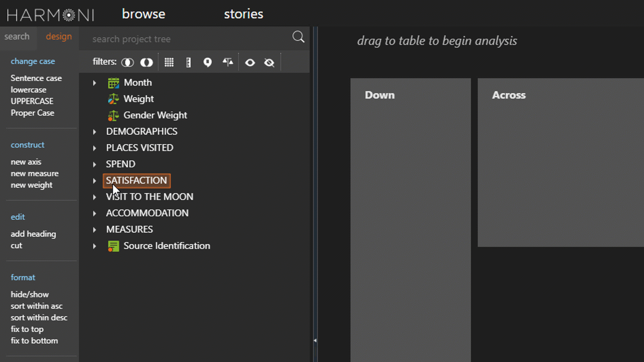The height and width of the screenshot is (362, 644).
Task: Click cut in the edit section
Action: click(x=17, y=245)
